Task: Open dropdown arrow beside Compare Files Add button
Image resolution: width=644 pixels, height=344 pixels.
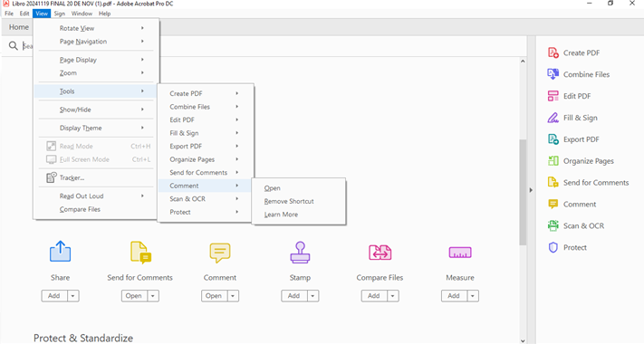Action: (x=393, y=296)
